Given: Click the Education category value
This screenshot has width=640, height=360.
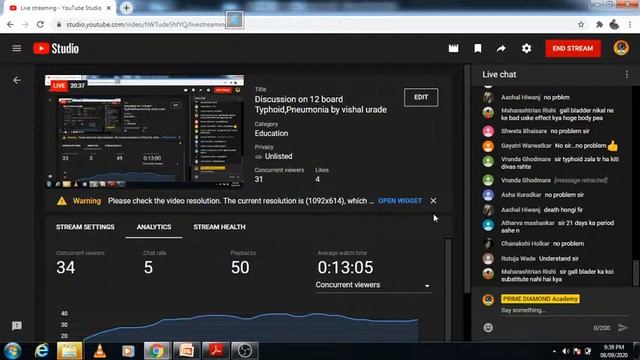Looking at the screenshot, I should 271,133.
